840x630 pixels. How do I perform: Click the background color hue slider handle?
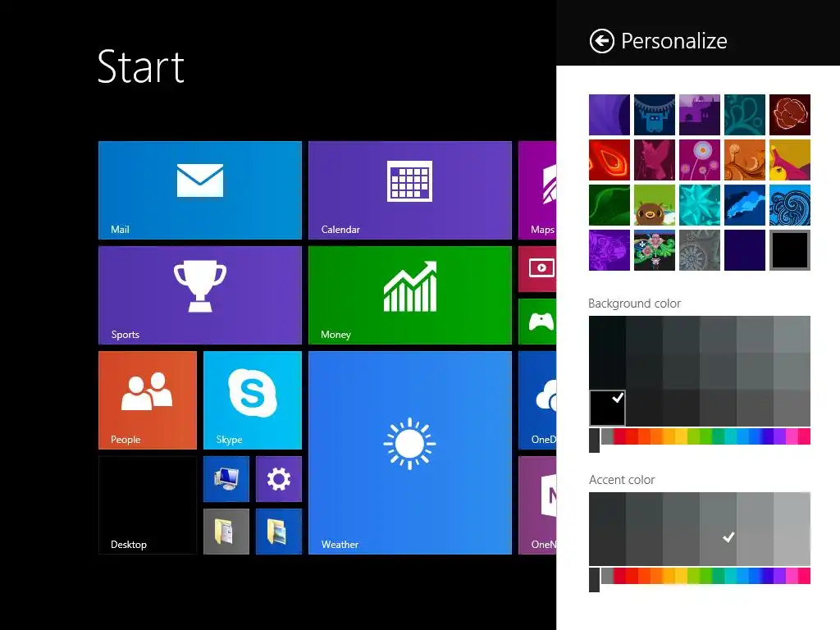tap(594, 441)
